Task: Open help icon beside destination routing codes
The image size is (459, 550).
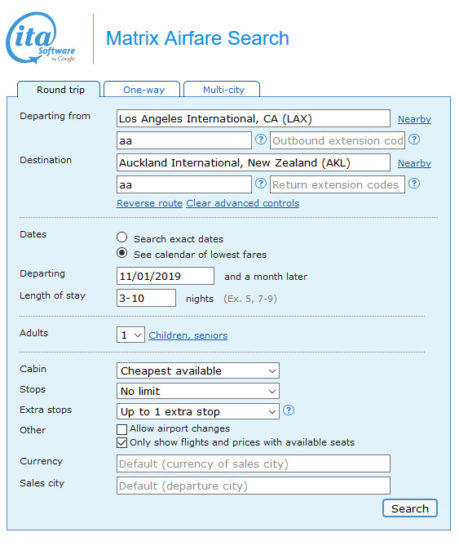Action: pos(261,184)
